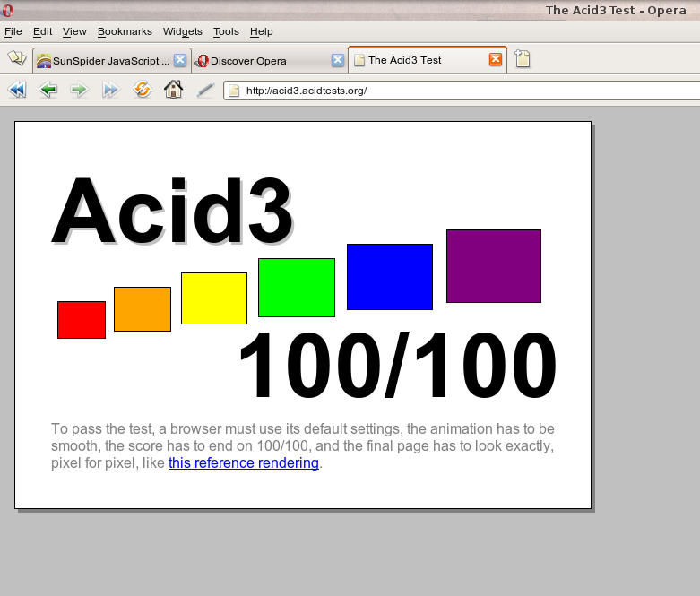Image resolution: width=700 pixels, height=596 pixels.
Task: Open the File menu
Action: tap(13, 31)
